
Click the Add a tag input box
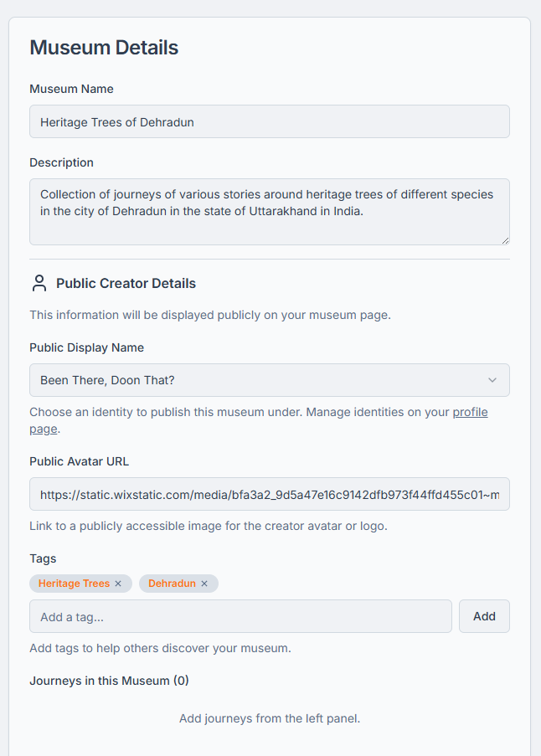click(x=240, y=616)
